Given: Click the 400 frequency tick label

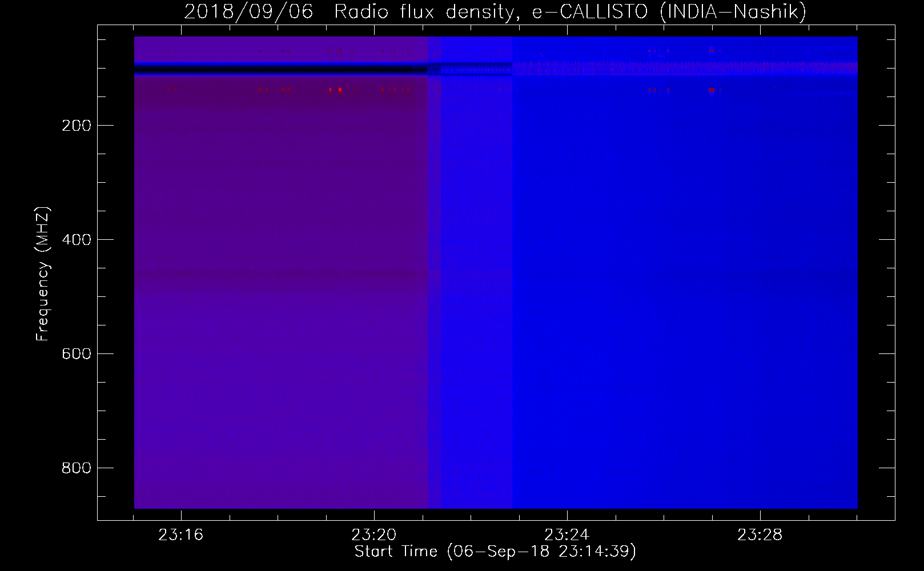Looking at the screenshot, I should (77, 240).
